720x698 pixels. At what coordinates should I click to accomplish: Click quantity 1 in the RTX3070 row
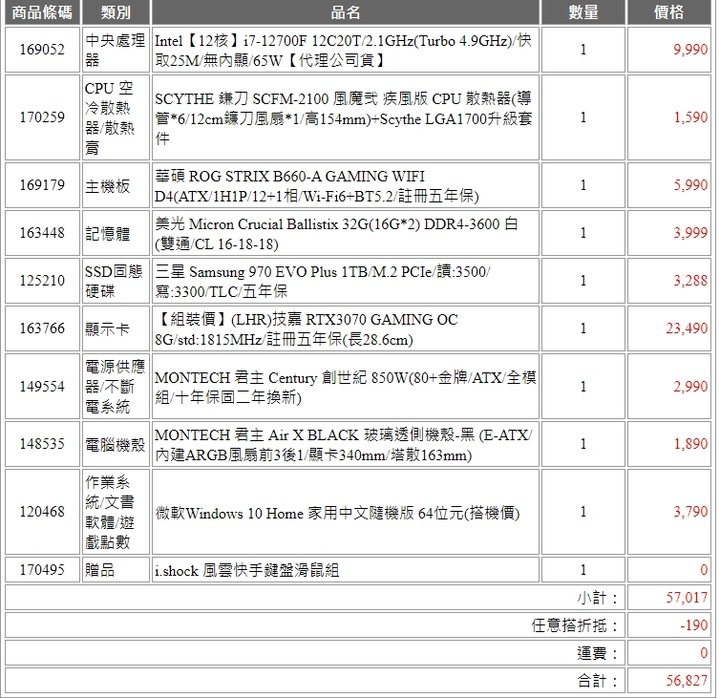click(583, 328)
